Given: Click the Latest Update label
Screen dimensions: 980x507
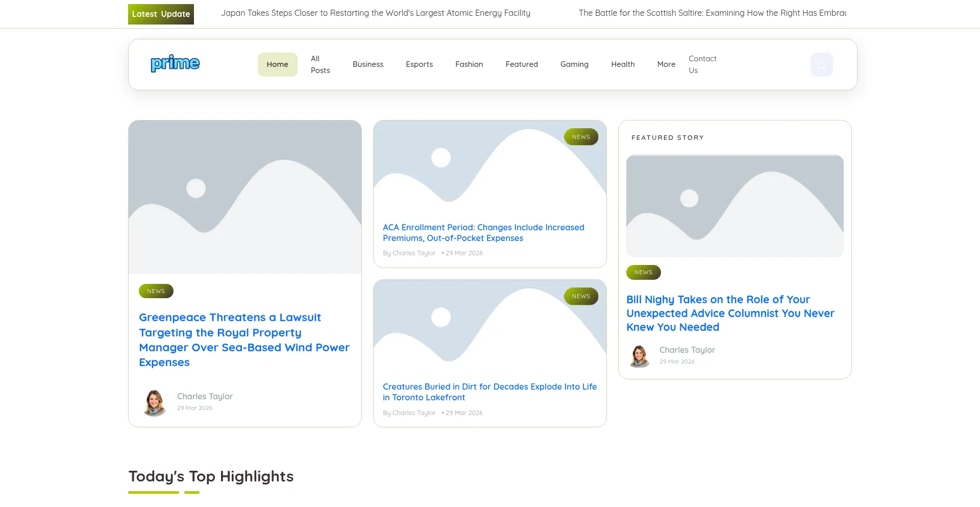Looking at the screenshot, I should click(161, 14).
